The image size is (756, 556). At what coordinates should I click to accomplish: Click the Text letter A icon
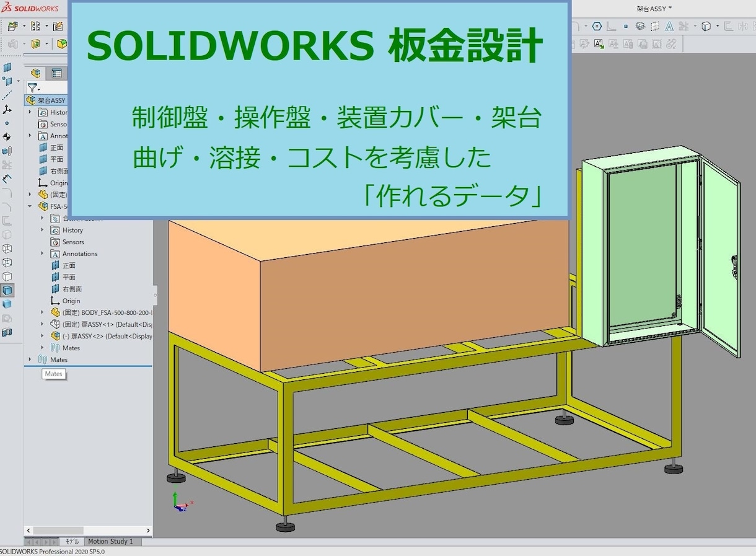pos(670,26)
